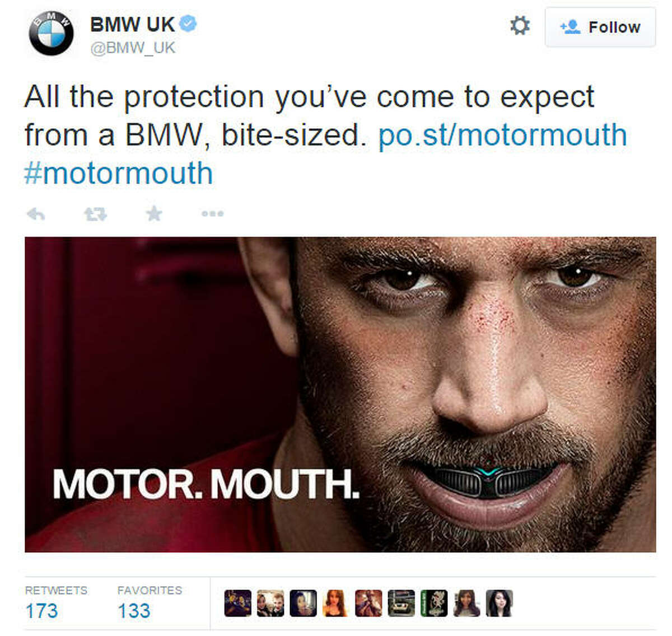Toggle retweet state on this tweet
This screenshot has width=672, height=636.
click(95, 213)
